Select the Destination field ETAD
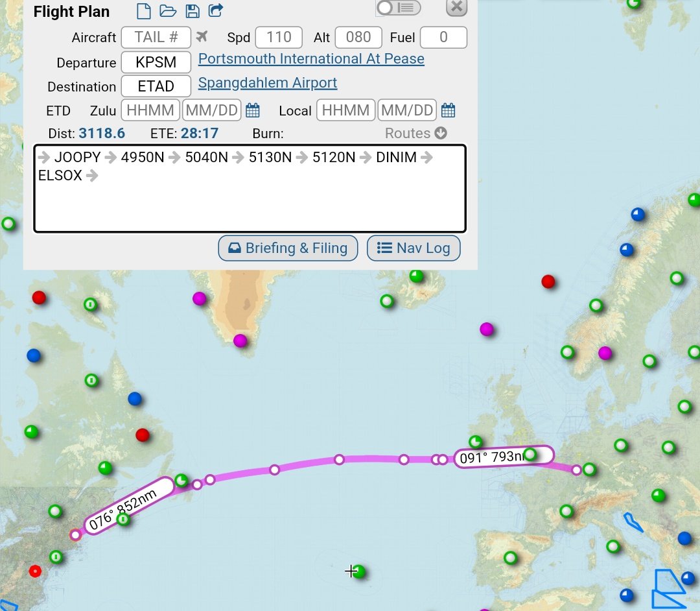 156,86
